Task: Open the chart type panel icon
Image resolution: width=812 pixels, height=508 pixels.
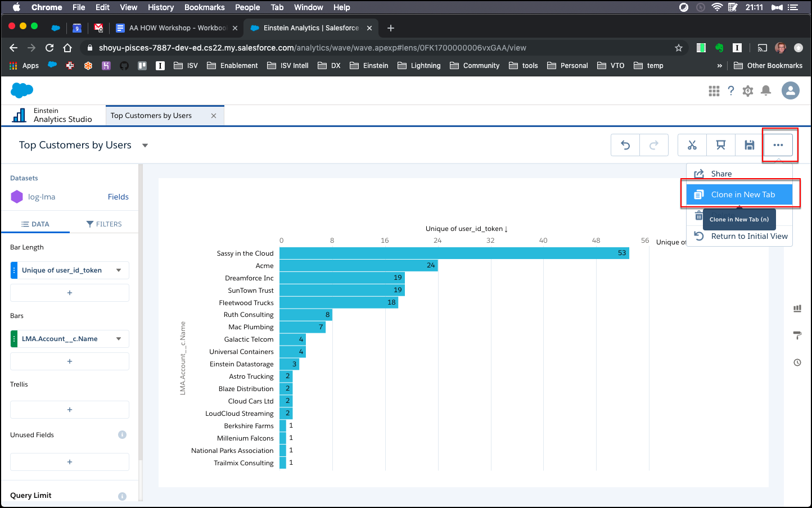Action: 797,309
